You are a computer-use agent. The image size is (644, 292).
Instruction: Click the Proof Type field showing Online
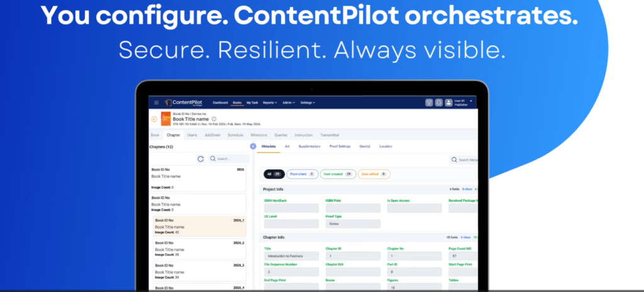353,224
